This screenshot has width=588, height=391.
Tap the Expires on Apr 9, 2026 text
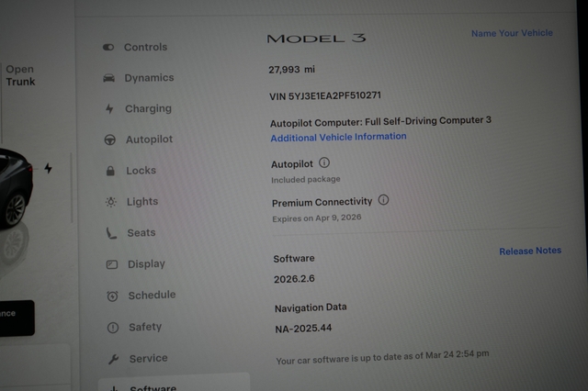click(317, 218)
